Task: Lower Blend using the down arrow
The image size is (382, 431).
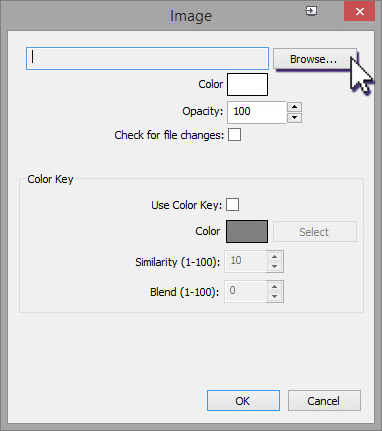Action: point(275,296)
